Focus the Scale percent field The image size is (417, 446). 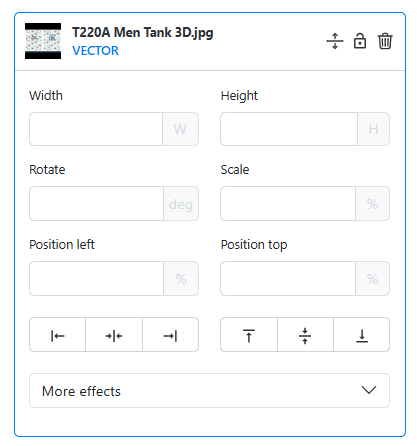(288, 203)
